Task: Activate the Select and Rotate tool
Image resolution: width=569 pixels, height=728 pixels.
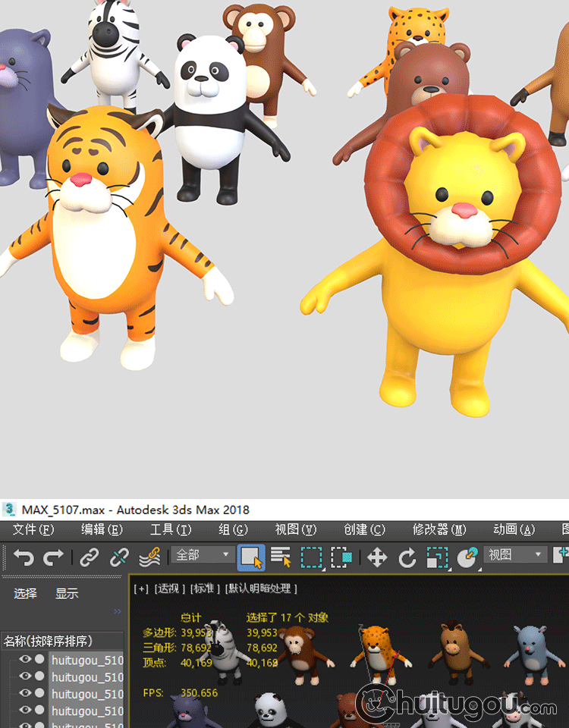Action: coord(407,559)
